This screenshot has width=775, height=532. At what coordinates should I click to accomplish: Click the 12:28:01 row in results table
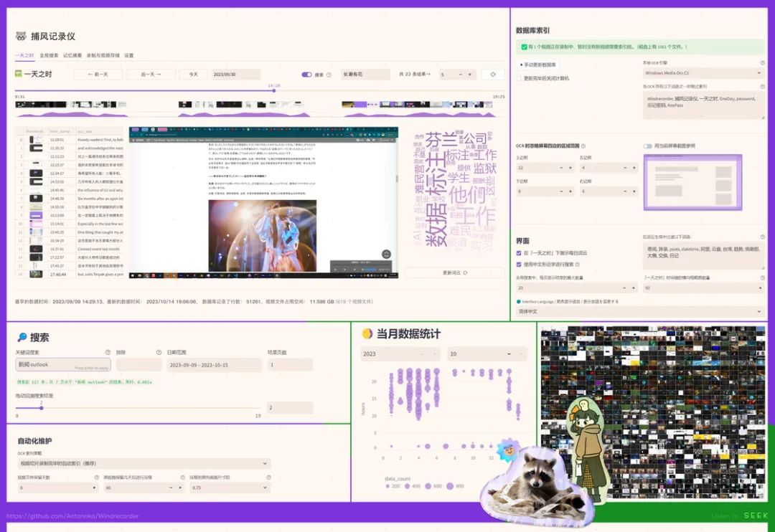point(70,140)
